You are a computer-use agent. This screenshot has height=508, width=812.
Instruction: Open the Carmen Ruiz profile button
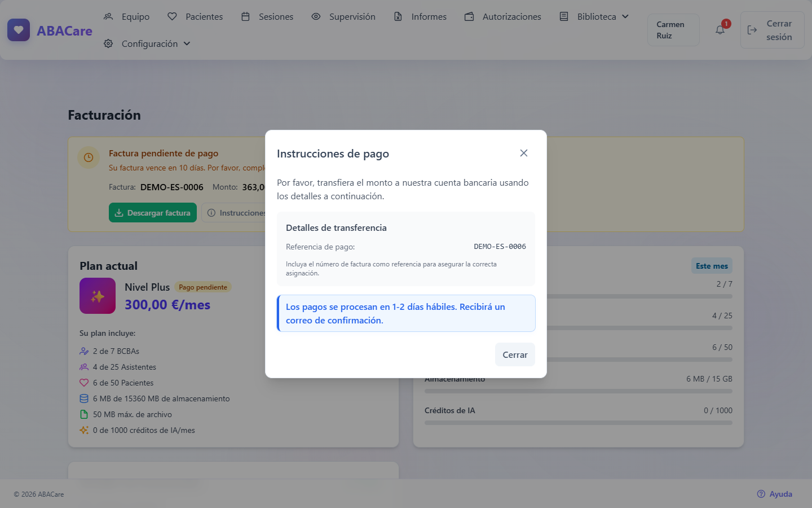[673, 30]
